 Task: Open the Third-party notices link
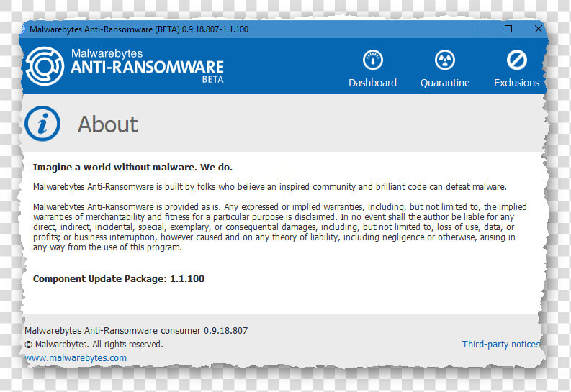[x=500, y=344]
